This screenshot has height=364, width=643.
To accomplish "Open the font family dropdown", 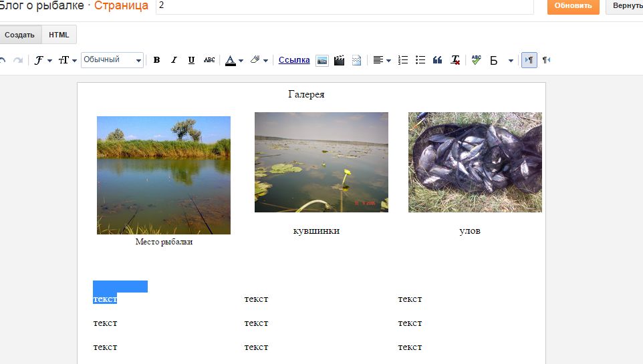I will 43,60.
